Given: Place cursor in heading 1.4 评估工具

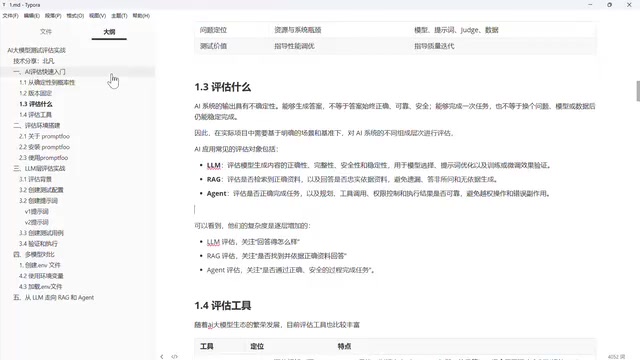Looking at the screenshot, I should (x=222, y=305).
